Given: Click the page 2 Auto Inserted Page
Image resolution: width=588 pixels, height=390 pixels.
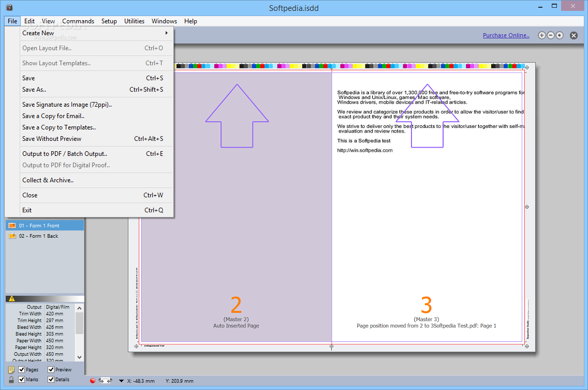Looking at the screenshot, I should pos(236,207).
